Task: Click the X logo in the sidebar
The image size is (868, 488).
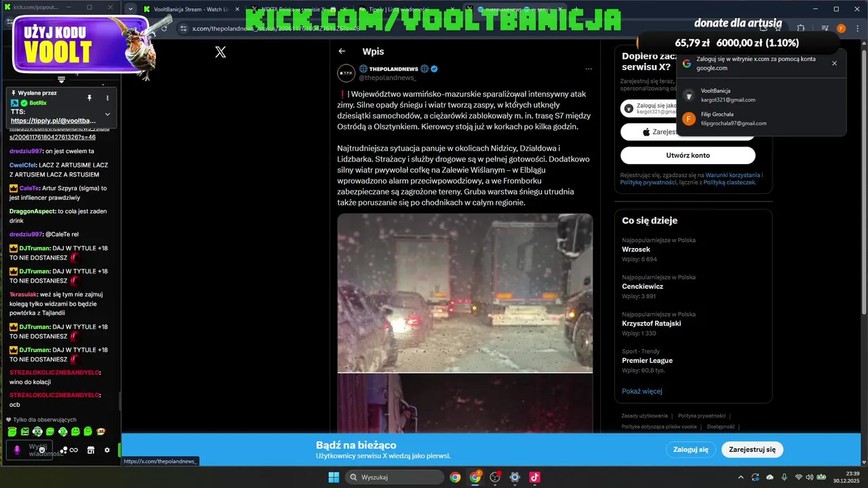Action: pos(220,52)
